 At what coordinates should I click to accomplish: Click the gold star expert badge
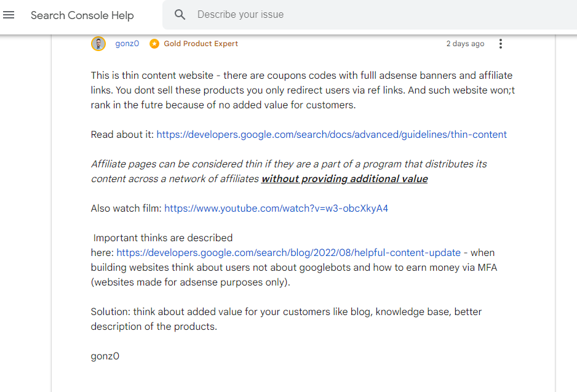point(154,44)
